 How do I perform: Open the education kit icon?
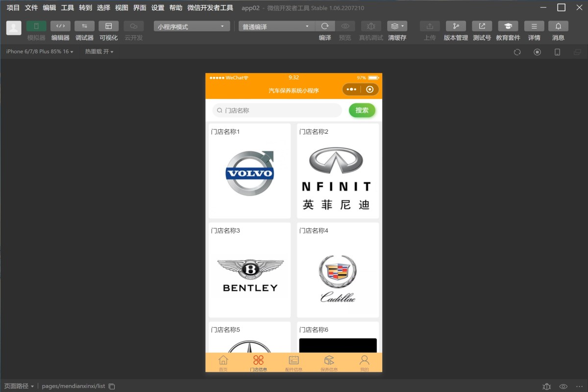tap(508, 26)
